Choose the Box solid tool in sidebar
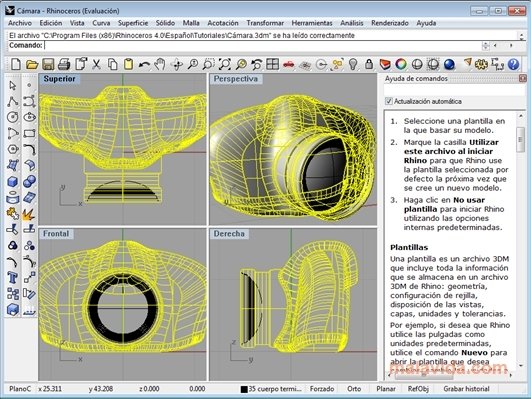Image resolution: width=531 pixels, height=399 pixels. pyautogui.click(x=13, y=181)
